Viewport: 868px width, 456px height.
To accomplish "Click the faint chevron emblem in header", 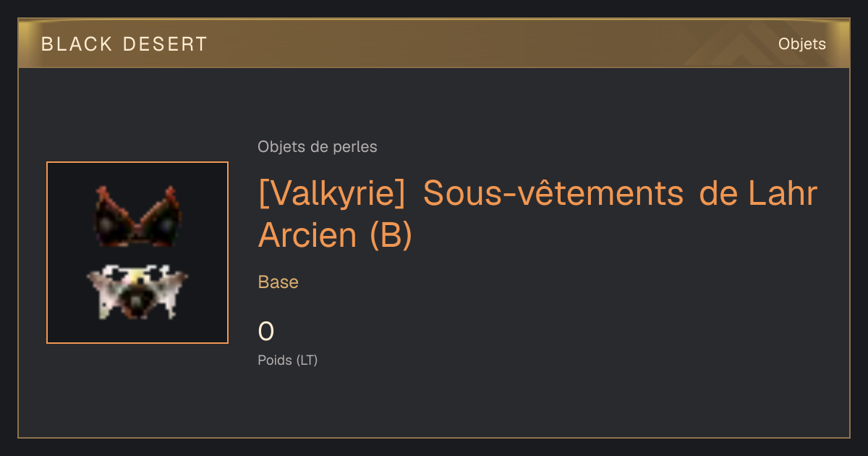I will click(x=731, y=48).
